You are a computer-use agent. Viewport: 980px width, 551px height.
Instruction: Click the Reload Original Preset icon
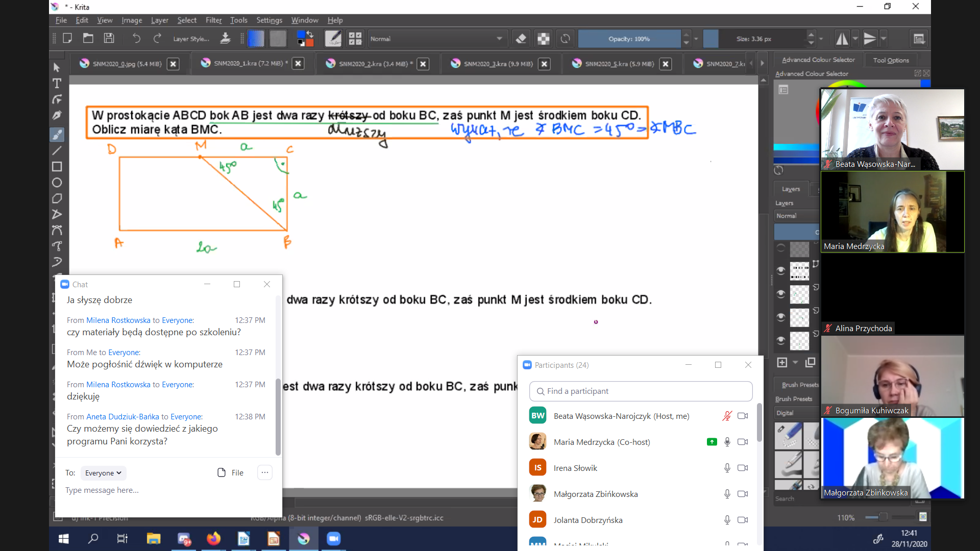(565, 39)
